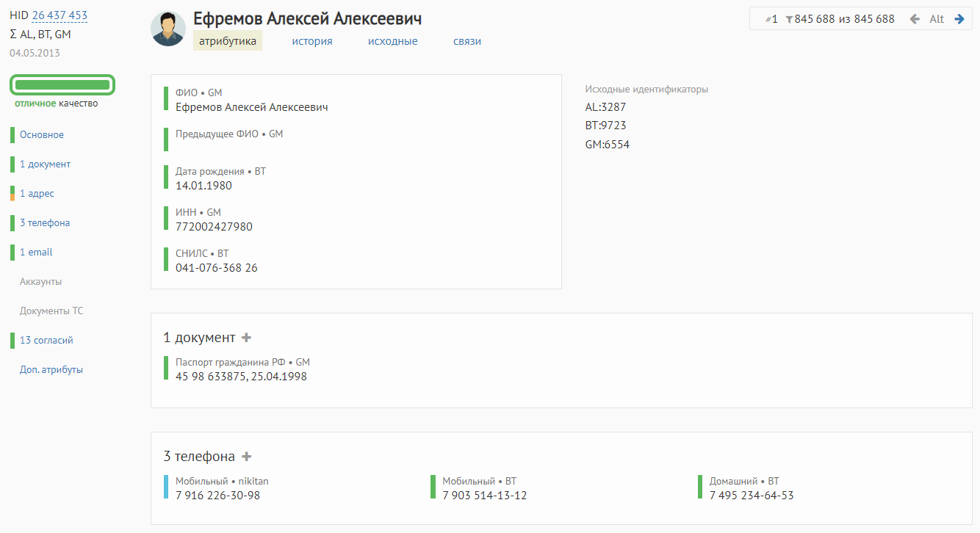The image size is (980, 533).
Task: Add a document with the plus icon
Action: [x=247, y=338]
